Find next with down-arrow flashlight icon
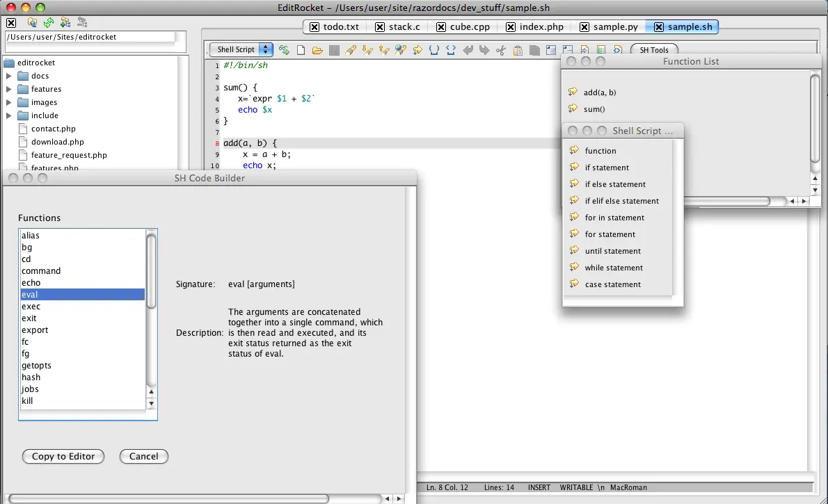Image resolution: width=828 pixels, height=504 pixels. (367, 50)
